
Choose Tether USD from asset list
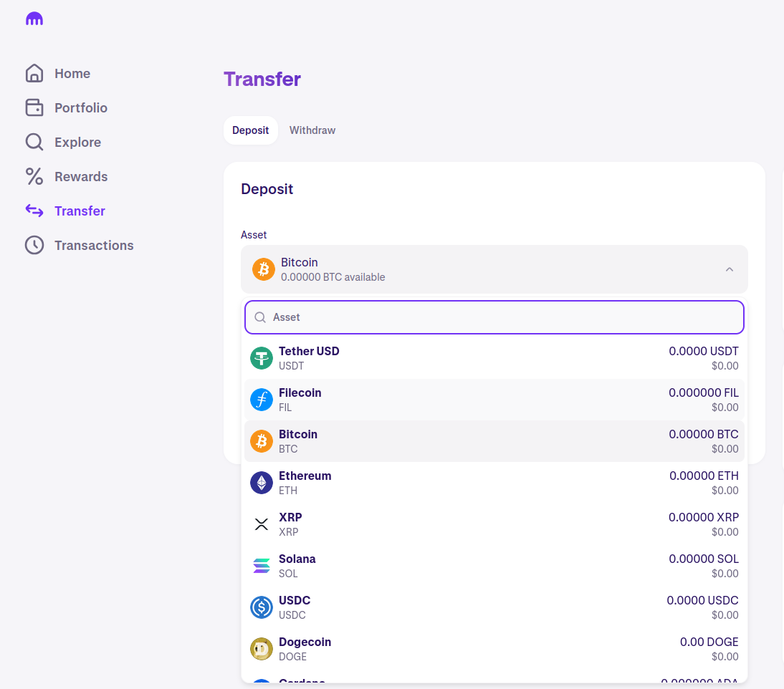tap(494, 358)
